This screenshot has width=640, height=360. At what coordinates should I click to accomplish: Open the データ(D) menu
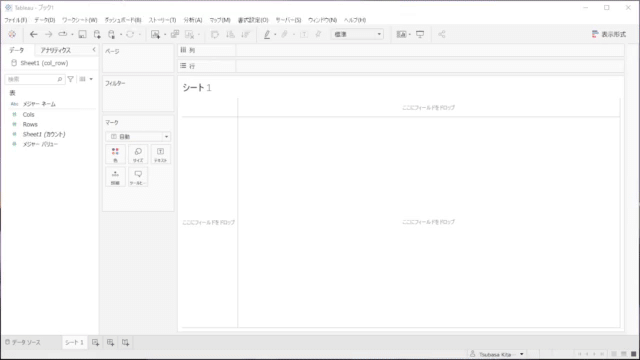[x=44, y=20]
